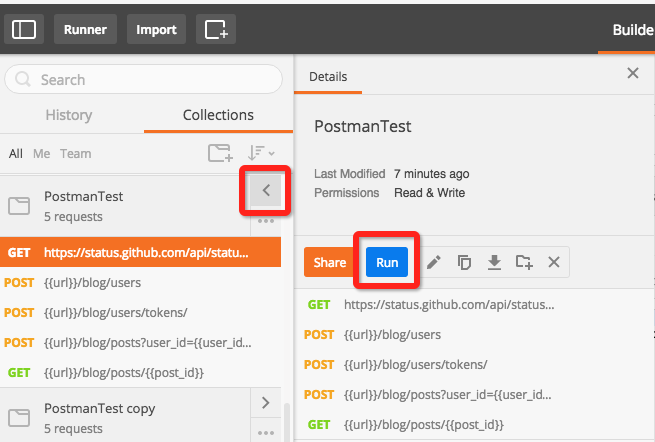Show All collections filter
The image size is (655, 442).
(x=16, y=154)
